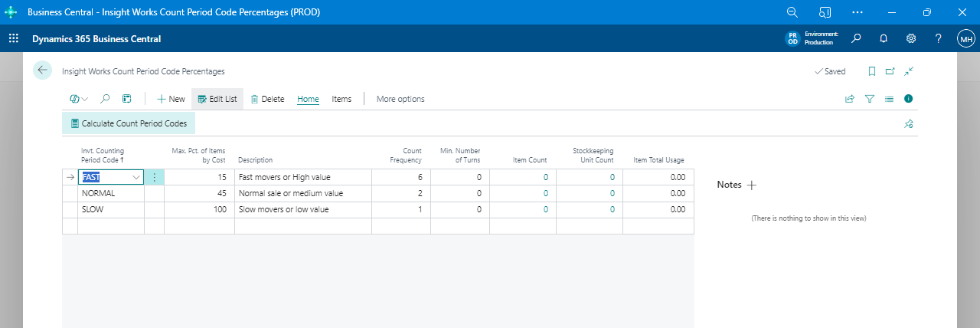980x328 pixels.
Task: Select the Description cell for NORMAL row
Action: coord(302,193)
